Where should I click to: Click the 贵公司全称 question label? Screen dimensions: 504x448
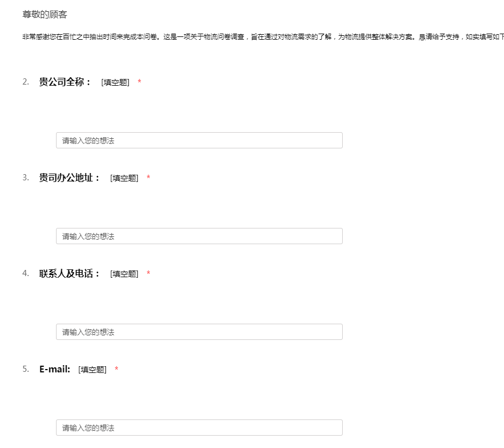tap(65, 82)
